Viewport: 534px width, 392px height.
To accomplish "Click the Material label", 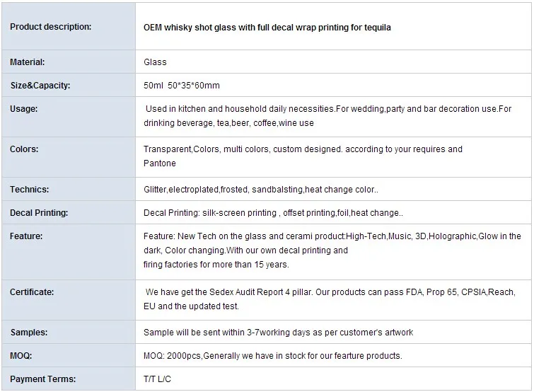I will pos(28,62).
